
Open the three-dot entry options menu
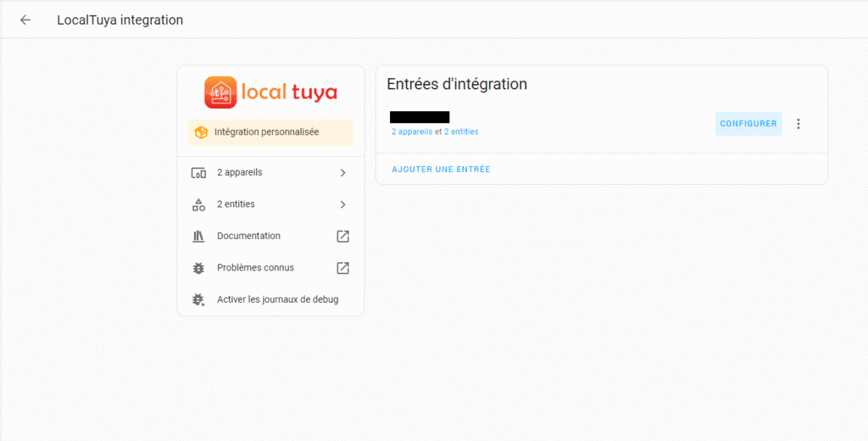[x=798, y=124]
